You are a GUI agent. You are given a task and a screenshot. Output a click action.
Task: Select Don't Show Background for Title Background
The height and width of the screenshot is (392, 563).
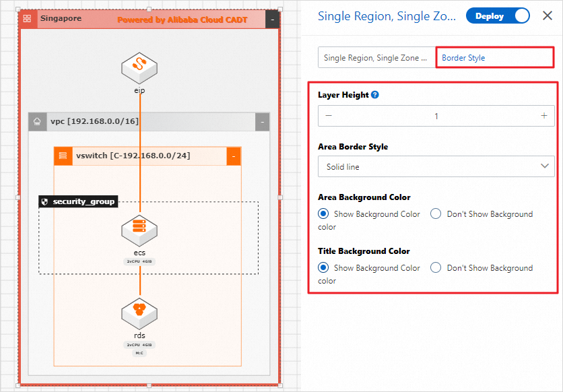pos(436,268)
